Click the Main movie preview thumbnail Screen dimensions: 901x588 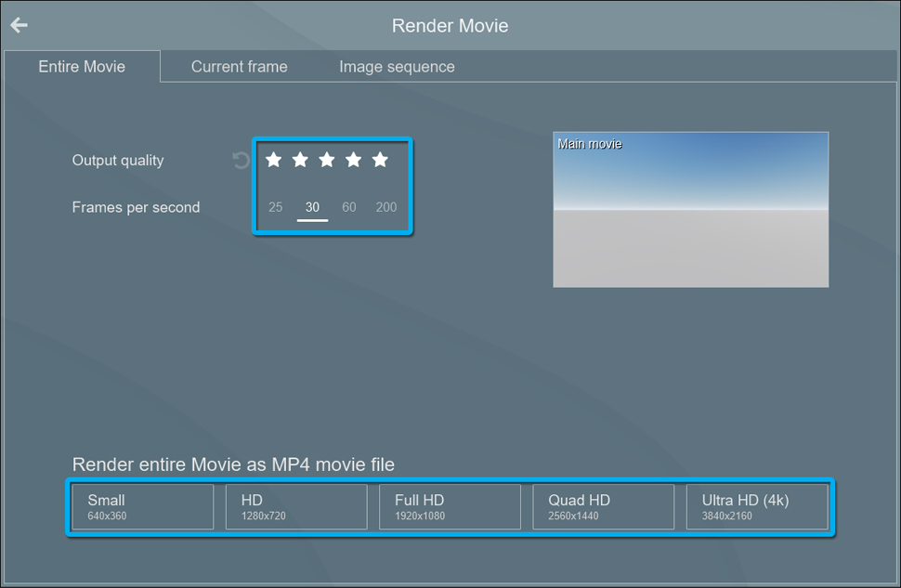point(690,210)
